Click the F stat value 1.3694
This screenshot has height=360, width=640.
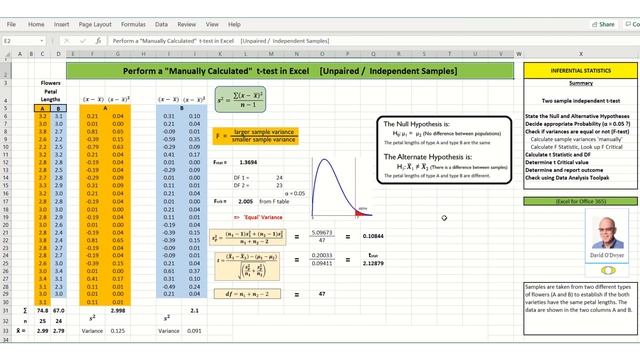click(248, 162)
